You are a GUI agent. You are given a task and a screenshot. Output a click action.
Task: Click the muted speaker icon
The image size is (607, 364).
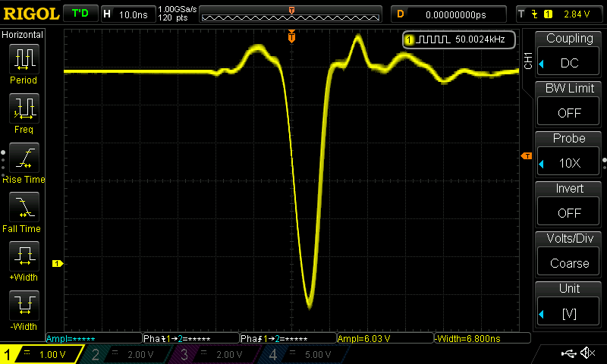587,353
